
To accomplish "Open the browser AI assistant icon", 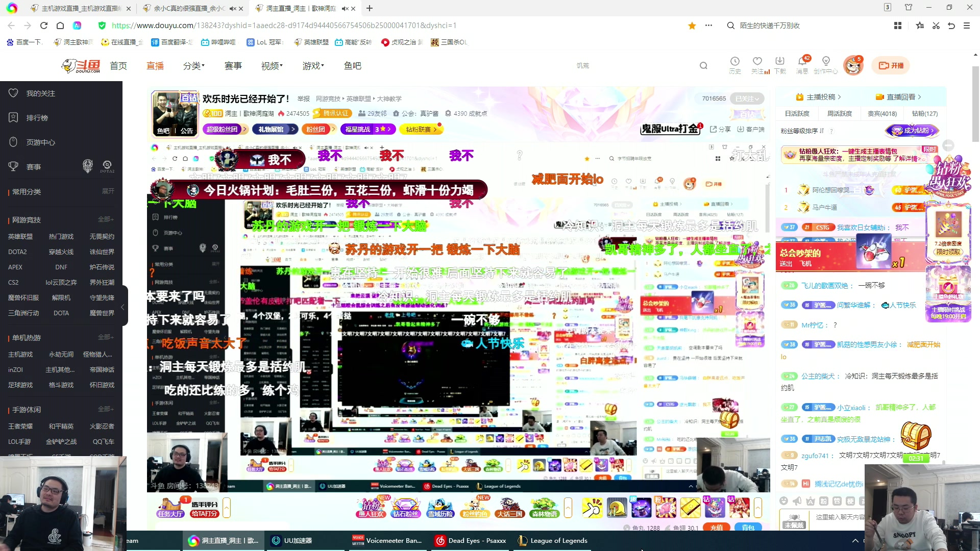I will 77,26.
